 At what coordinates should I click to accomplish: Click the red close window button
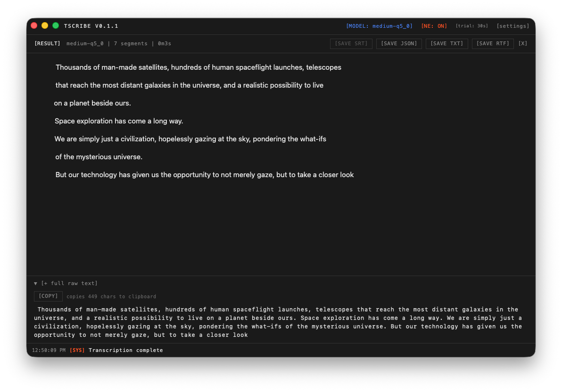(x=34, y=26)
